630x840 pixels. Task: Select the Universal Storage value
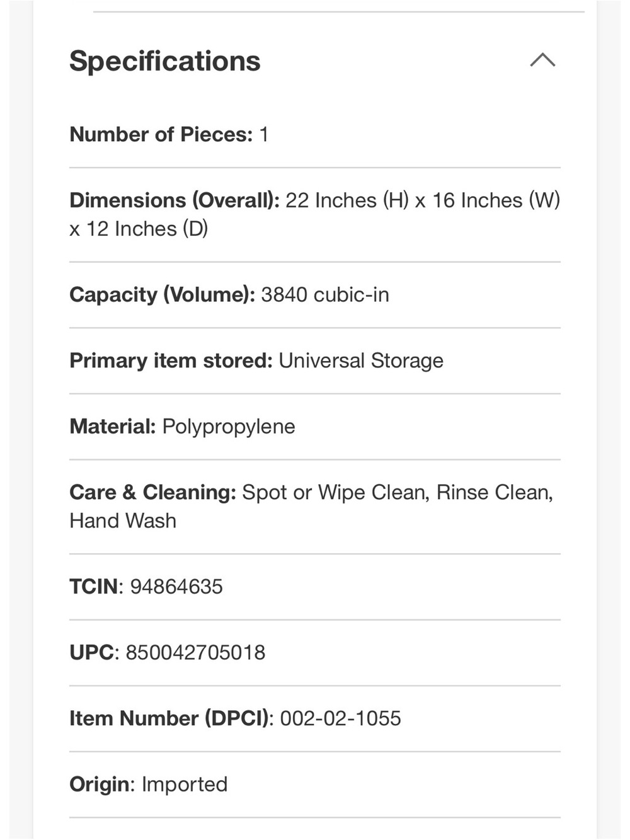point(361,360)
